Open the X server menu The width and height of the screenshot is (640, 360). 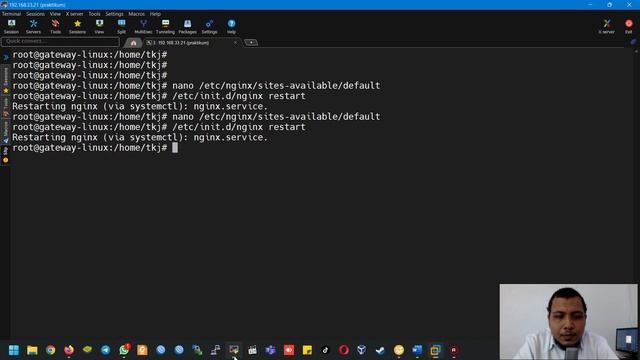(74, 14)
